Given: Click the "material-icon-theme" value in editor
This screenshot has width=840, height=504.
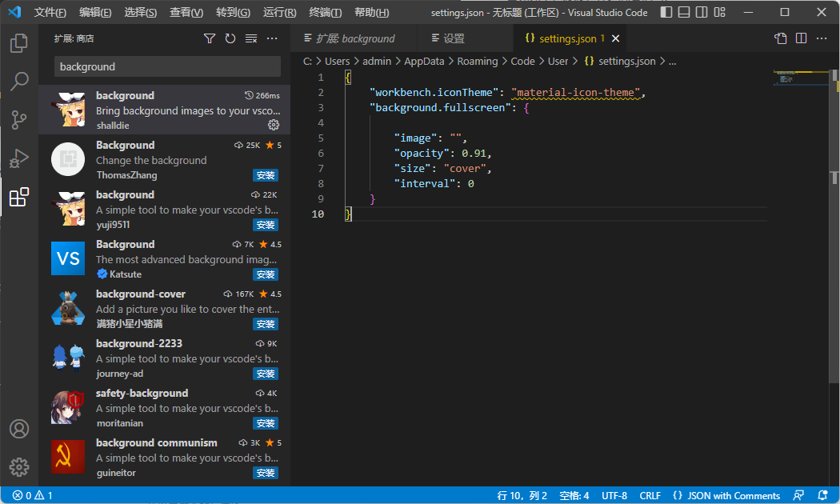Looking at the screenshot, I should pos(575,93).
